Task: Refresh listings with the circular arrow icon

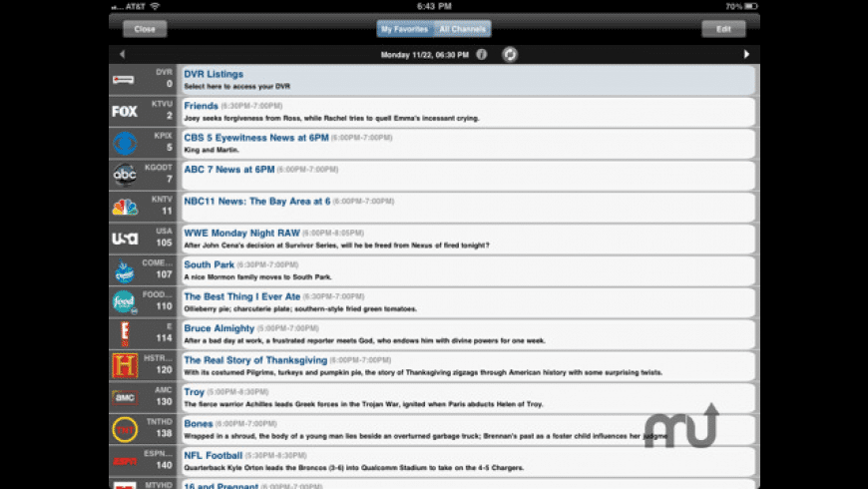Action: point(510,54)
